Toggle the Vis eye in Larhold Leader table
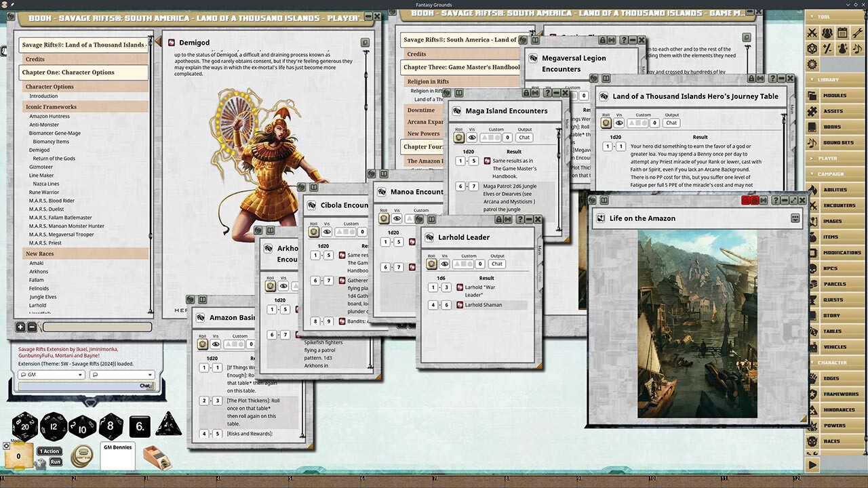Viewport: 868px width, 488px height. point(444,264)
